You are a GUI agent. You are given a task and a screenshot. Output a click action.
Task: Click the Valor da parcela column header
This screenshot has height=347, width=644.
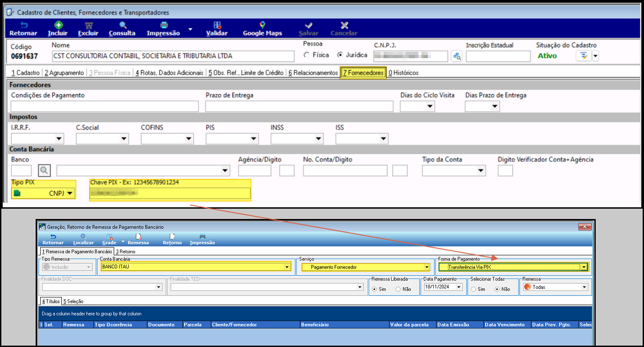pos(412,324)
